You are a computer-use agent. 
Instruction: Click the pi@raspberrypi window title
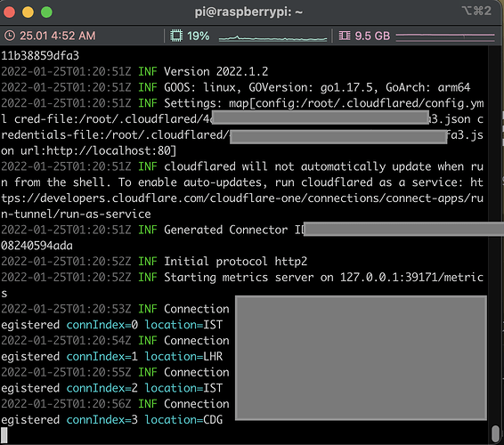[x=248, y=12]
